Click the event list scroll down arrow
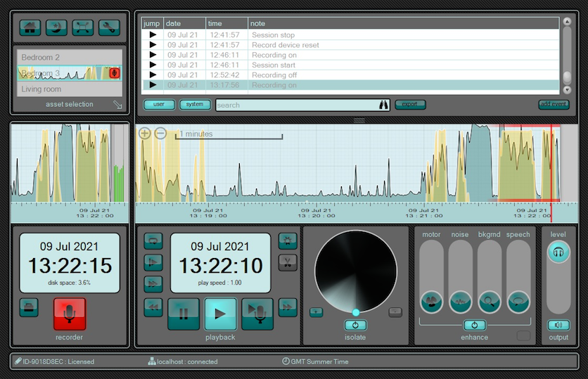The image size is (588, 379). point(567,89)
